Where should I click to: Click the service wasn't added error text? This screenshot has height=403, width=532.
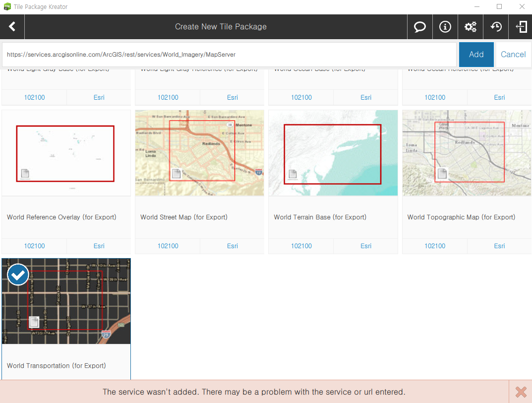point(254,392)
